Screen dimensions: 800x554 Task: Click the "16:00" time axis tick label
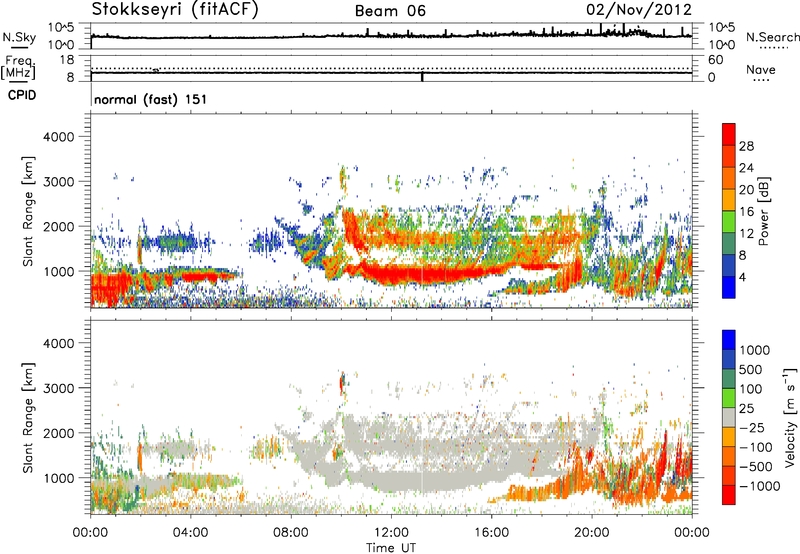point(491,533)
